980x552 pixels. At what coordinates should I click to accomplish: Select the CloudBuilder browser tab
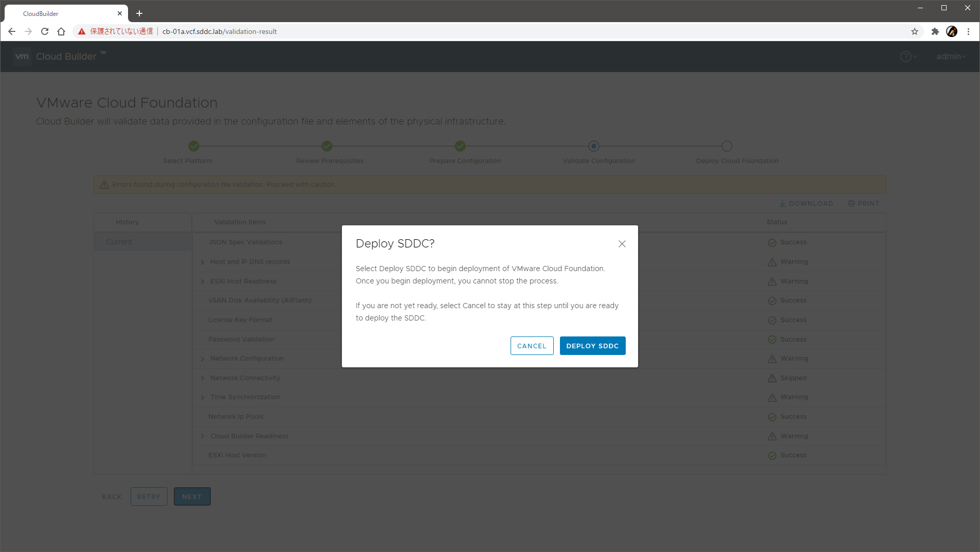(62, 13)
